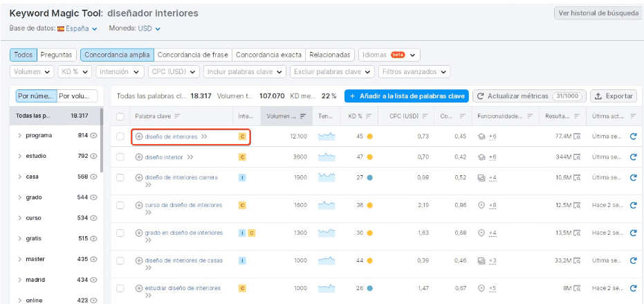Open Filtros avanzados dropdown
The height and width of the screenshot is (304, 644).
(x=414, y=71)
